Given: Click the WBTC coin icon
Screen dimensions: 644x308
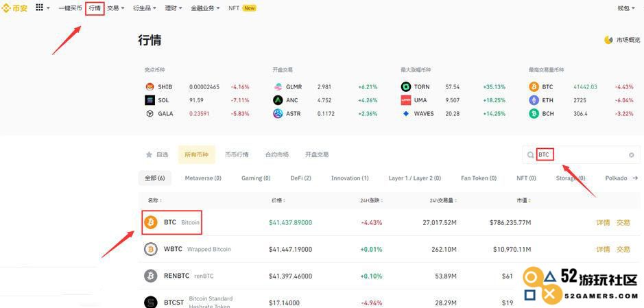Looking at the screenshot, I should [x=151, y=249].
